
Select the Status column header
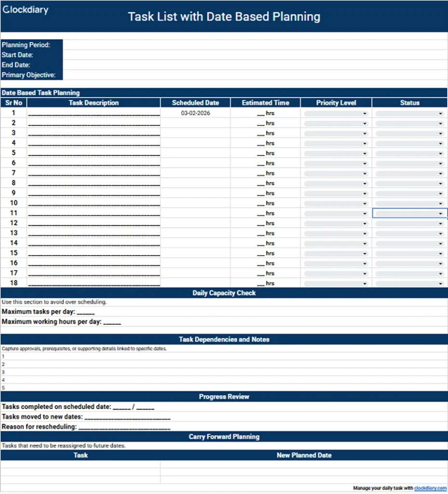[409, 103]
